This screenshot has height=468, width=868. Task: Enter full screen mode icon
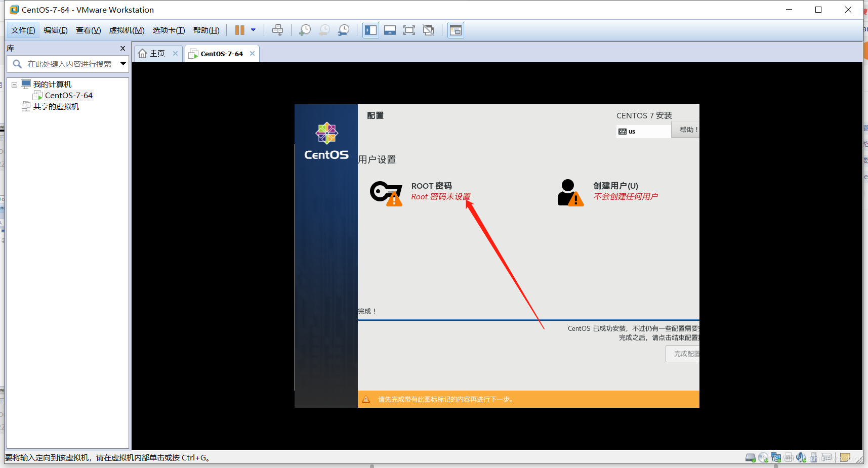(x=409, y=30)
